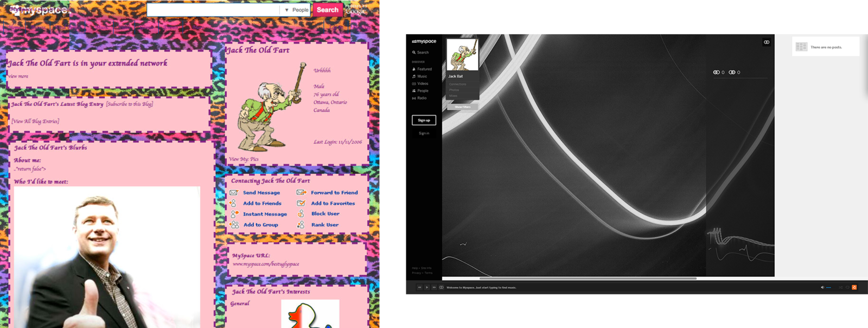Mute the volume speaker icon in player

coord(822,287)
